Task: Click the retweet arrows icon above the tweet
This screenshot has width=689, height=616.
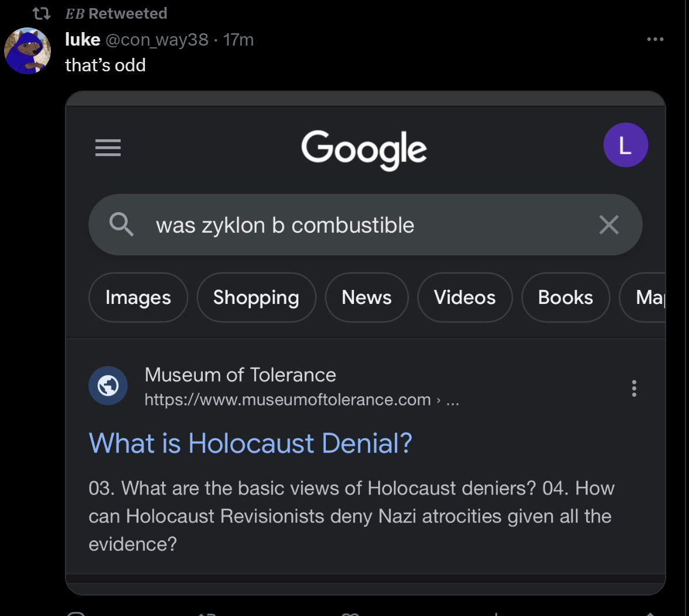Action: (41, 13)
